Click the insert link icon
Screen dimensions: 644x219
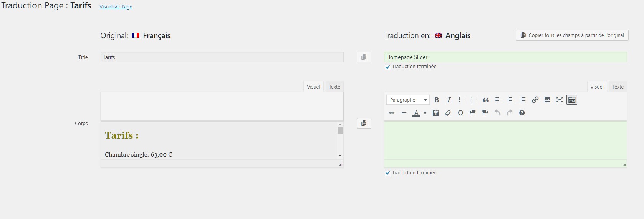tap(535, 100)
